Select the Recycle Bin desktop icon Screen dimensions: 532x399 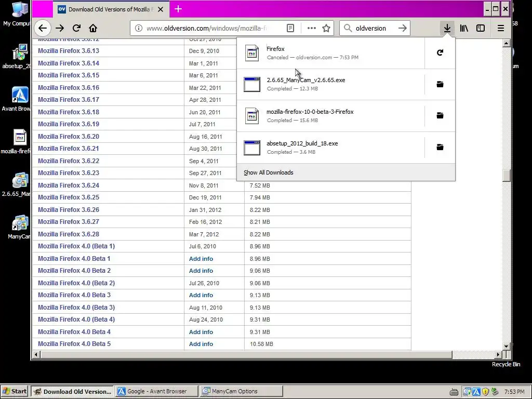pos(506,364)
